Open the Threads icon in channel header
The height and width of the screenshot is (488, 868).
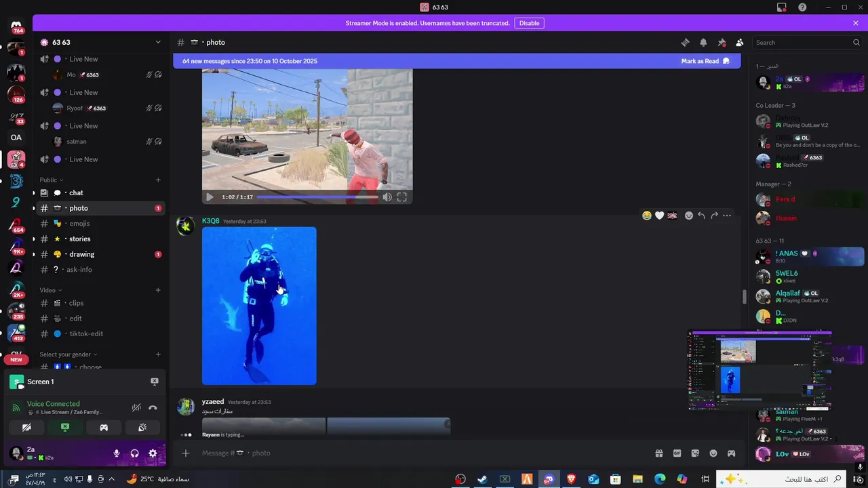click(685, 42)
